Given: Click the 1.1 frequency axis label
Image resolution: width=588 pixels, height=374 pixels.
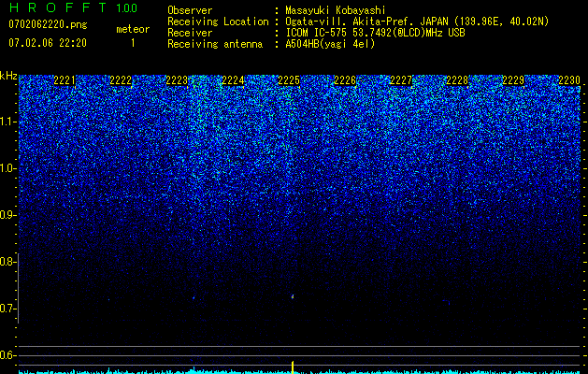Looking at the screenshot, I should point(8,122).
